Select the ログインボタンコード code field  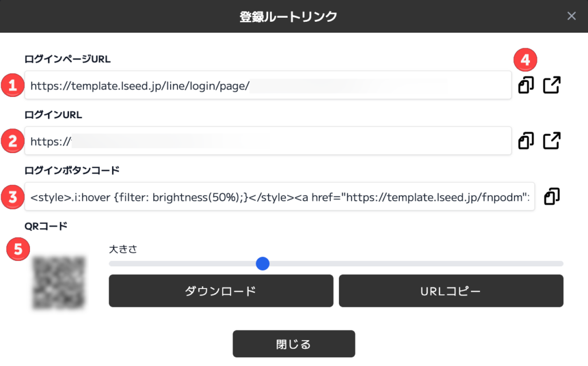pos(279,197)
